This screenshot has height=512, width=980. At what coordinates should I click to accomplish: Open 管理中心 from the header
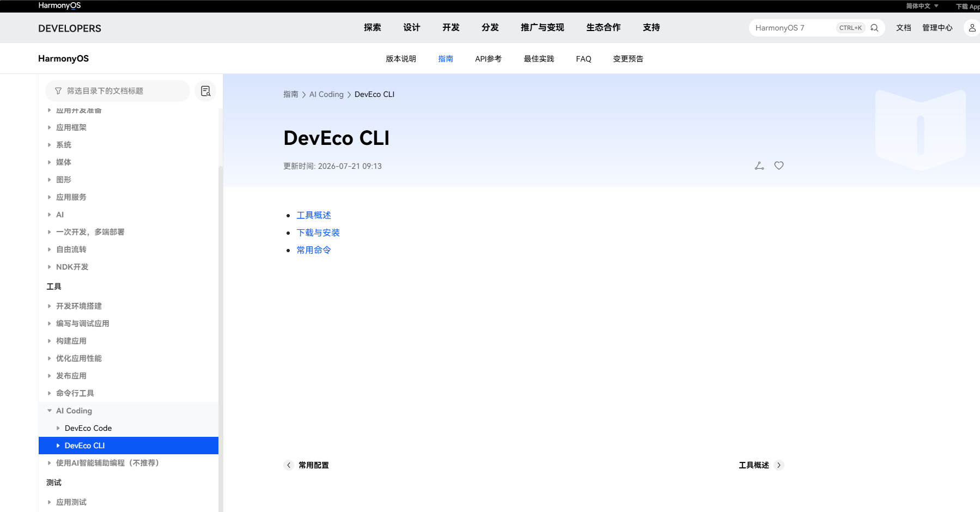tap(938, 28)
